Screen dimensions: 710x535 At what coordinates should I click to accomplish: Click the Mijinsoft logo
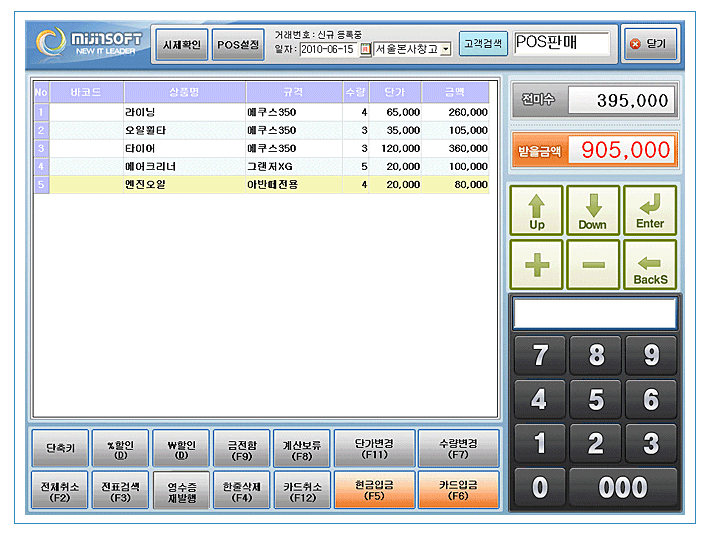point(88,42)
